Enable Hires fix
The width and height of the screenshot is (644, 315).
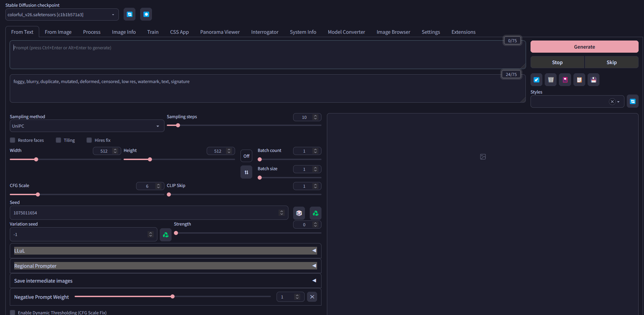[x=89, y=140]
